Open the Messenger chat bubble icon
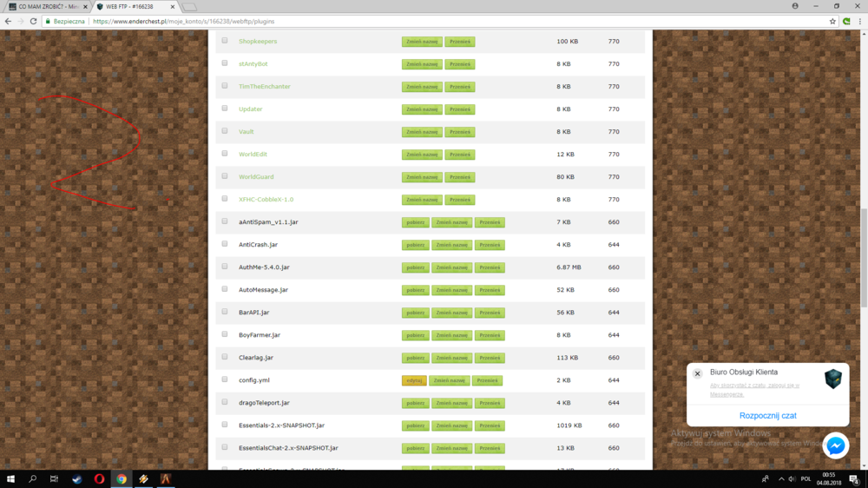The width and height of the screenshot is (868, 488). [x=835, y=446]
